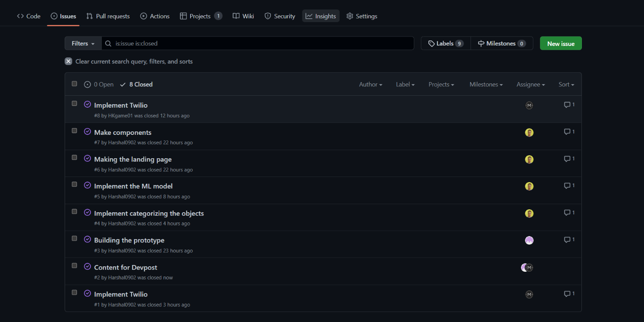The height and width of the screenshot is (322, 644).
Task: Open the issue titled Content for Devpost
Action: click(125, 268)
